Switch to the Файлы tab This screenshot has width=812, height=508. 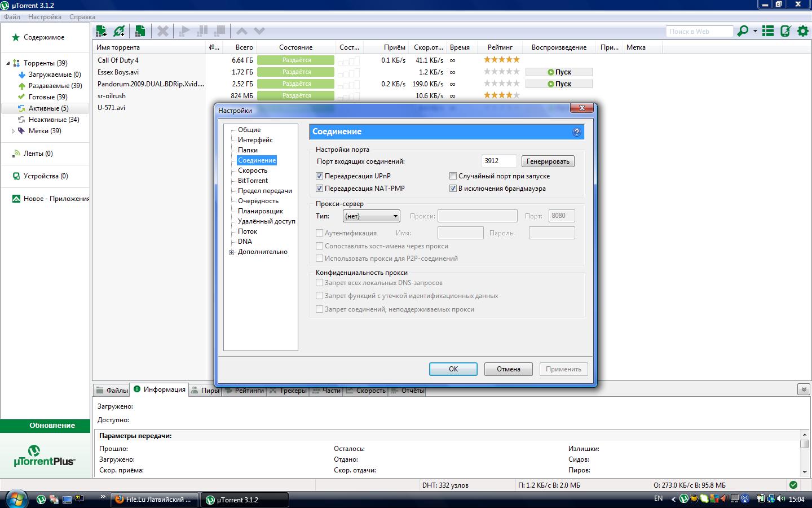tap(112, 390)
